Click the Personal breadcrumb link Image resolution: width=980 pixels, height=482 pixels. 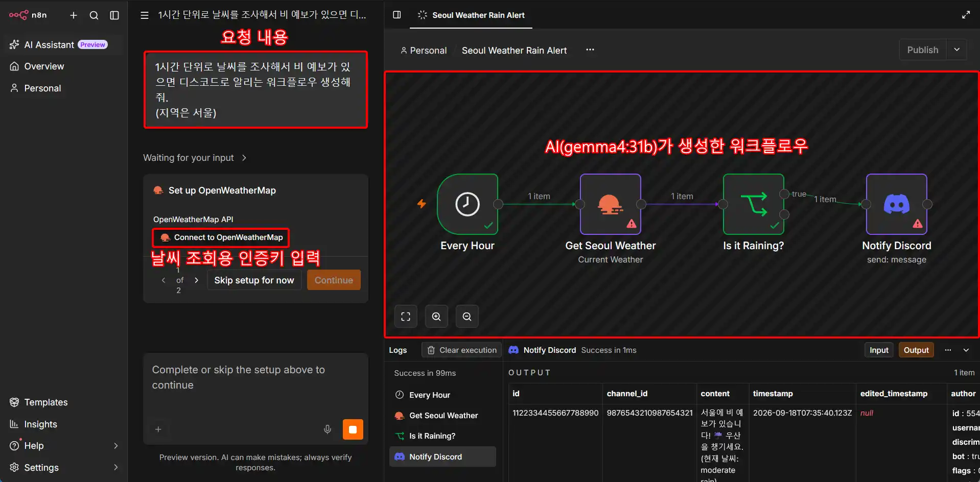pos(424,51)
